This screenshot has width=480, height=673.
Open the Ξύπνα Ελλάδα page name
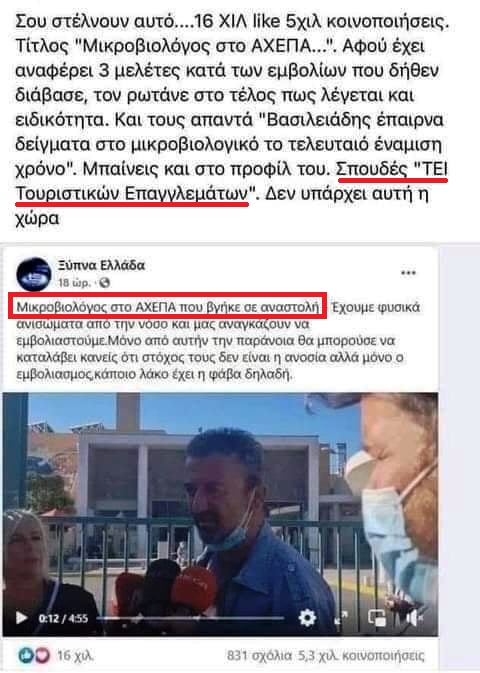102,265
